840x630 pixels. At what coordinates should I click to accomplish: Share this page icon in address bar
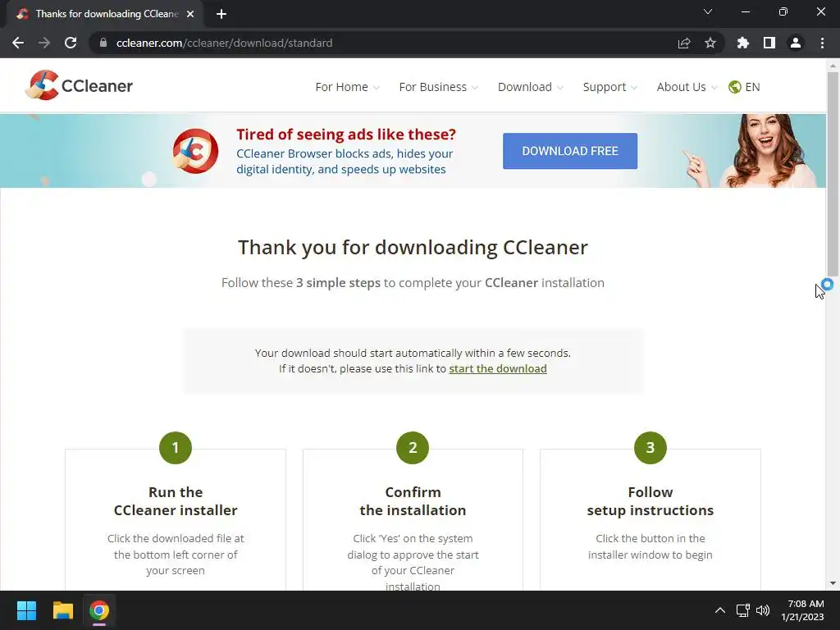(x=684, y=43)
